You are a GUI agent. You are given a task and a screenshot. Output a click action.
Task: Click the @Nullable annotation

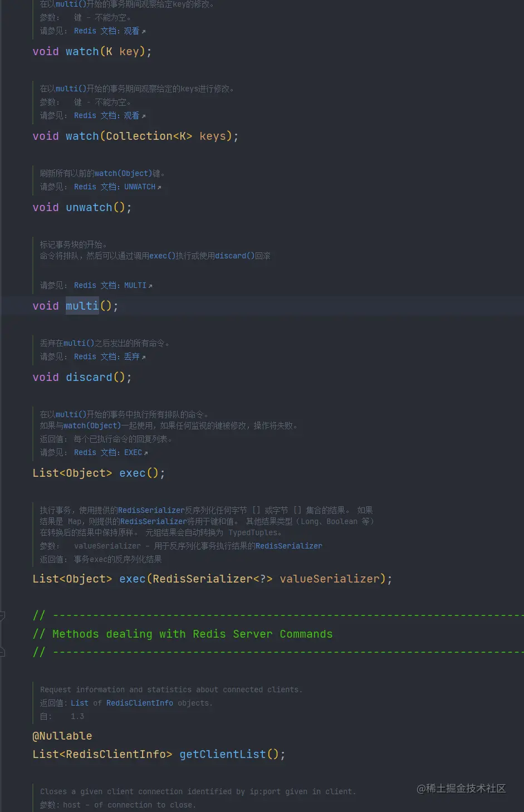pos(62,736)
